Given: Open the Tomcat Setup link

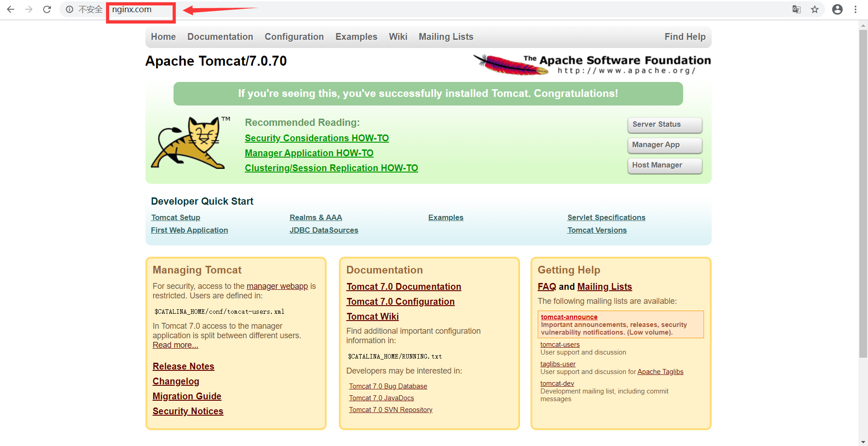Looking at the screenshot, I should point(175,217).
